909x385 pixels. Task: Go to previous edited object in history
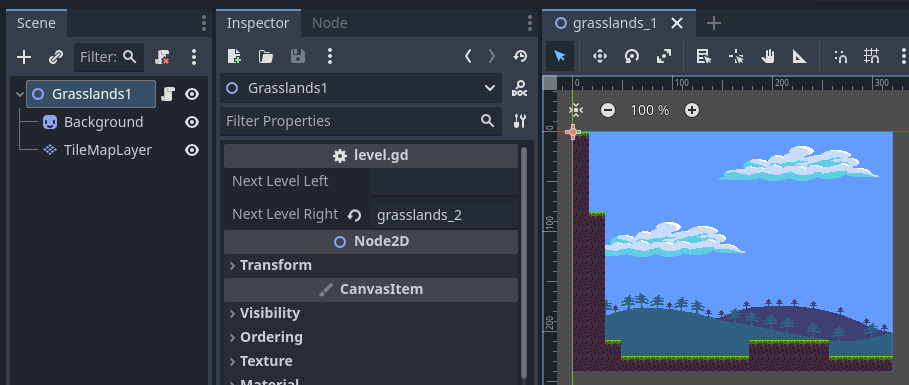(468, 56)
